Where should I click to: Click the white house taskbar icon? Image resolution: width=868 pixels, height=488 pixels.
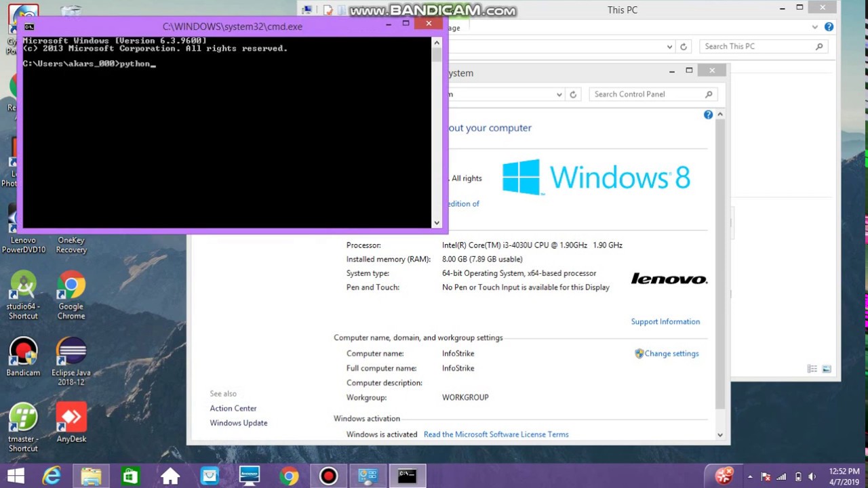pyautogui.click(x=170, y=476)
